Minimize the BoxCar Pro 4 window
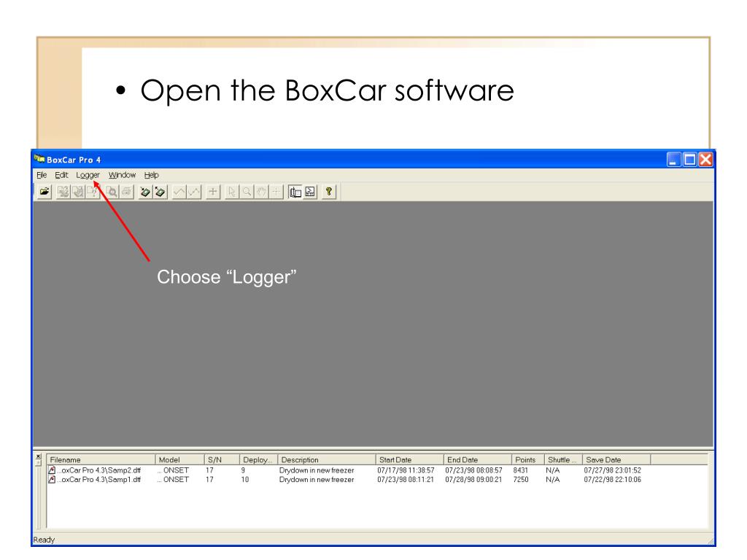Image resolution: width=747 pixels, height=560 pixels. point(673,159)
